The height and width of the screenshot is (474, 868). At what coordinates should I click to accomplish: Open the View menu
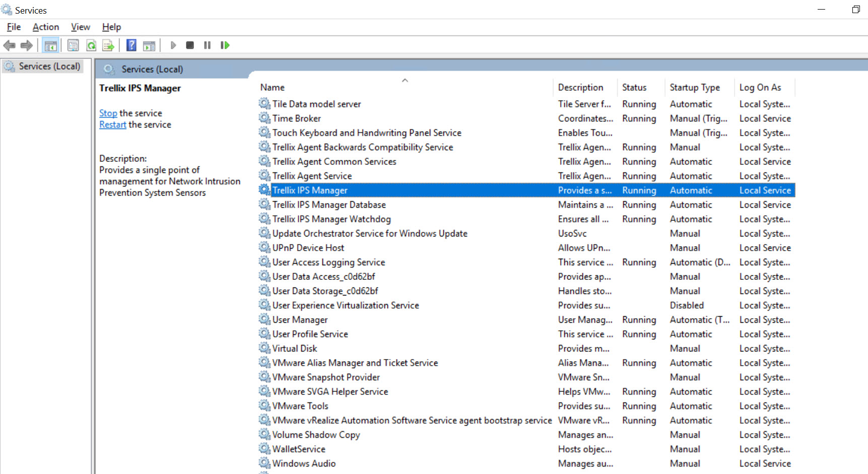click(x=81, y=27)
